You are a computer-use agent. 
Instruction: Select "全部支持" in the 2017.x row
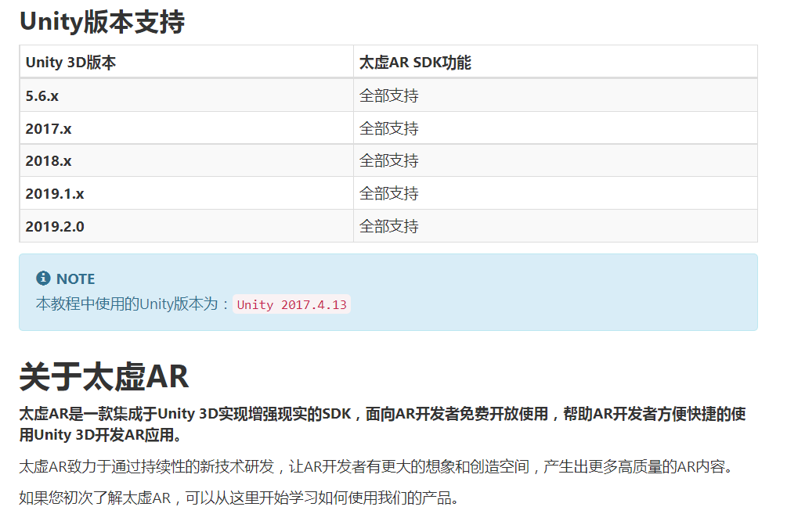tap(389, 129)
